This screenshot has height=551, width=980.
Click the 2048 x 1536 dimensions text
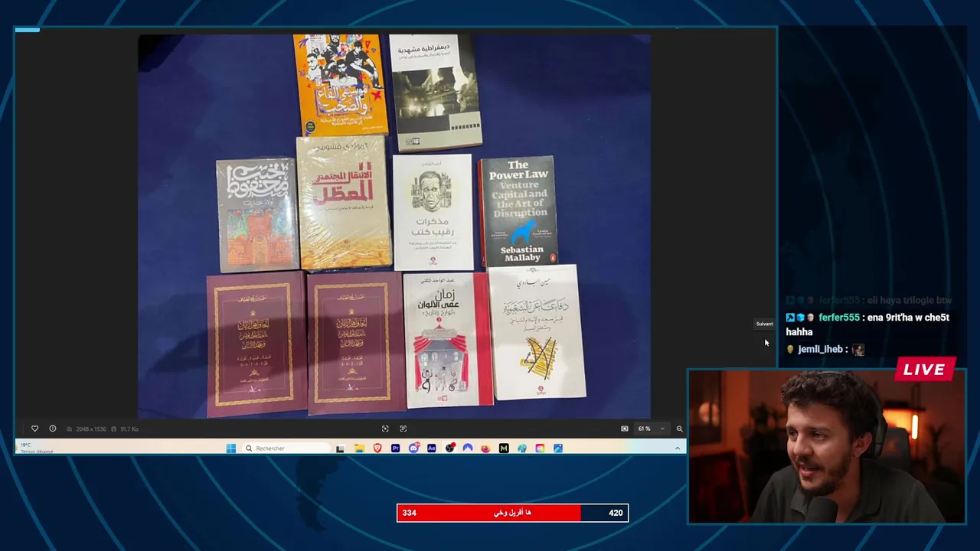pos(90,429)
